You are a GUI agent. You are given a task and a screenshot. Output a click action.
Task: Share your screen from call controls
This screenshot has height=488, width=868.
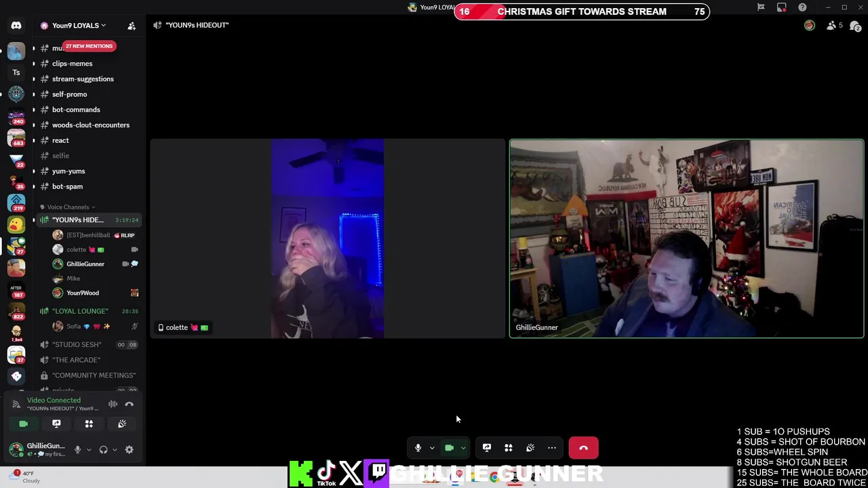486,447
